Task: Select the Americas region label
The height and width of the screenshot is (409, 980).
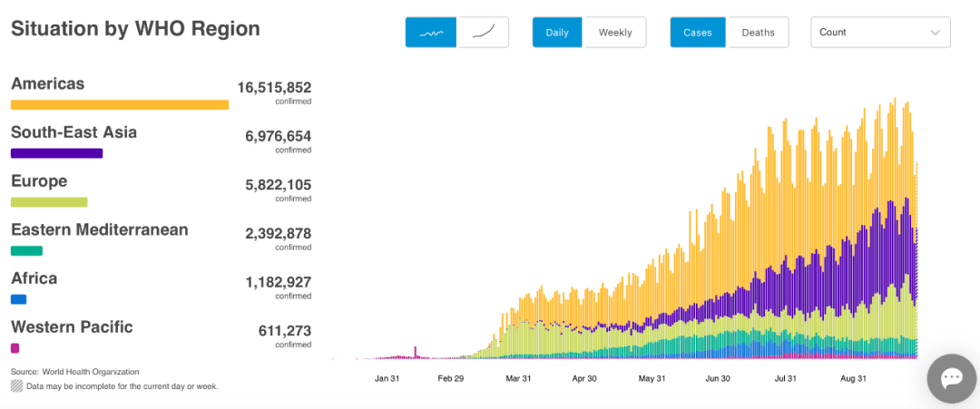Action: (x=47, y=83)
